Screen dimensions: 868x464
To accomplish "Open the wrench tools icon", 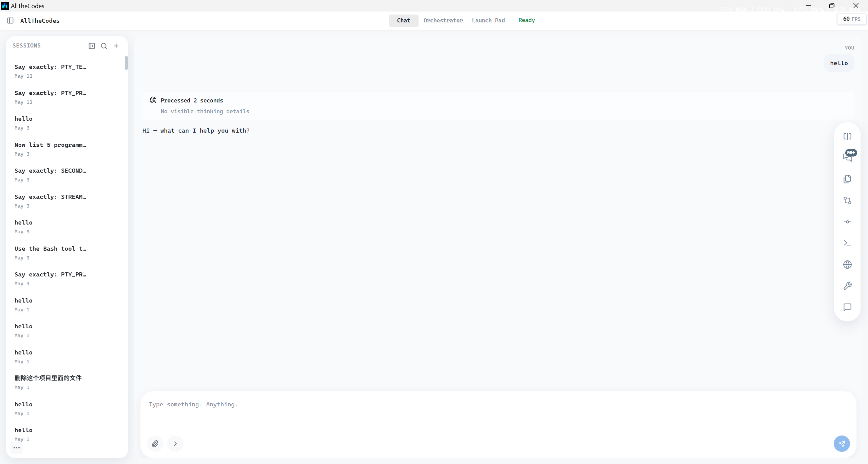I will (x=847, y=286).
